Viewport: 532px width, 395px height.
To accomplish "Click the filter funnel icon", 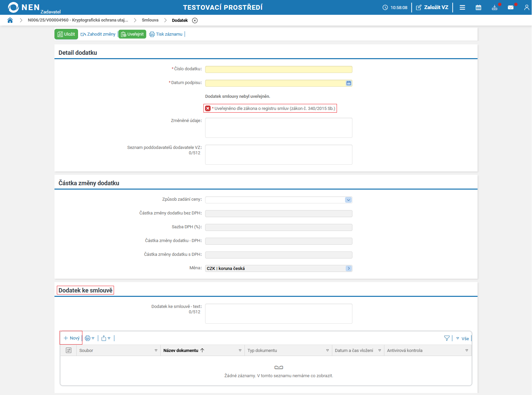I will coord(447,338).
